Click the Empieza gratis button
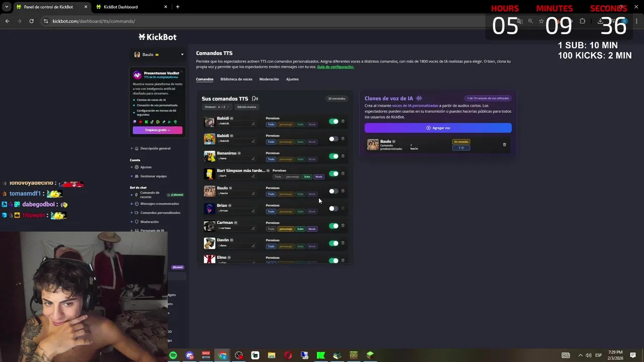The height and width of the screenshot is (362, 644). (x=157, y=130)
